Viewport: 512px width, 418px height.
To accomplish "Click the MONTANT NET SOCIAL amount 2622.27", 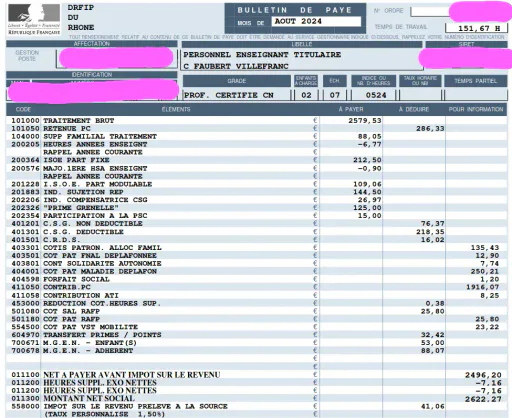I will pyautogui.click(x=483, y=399).
